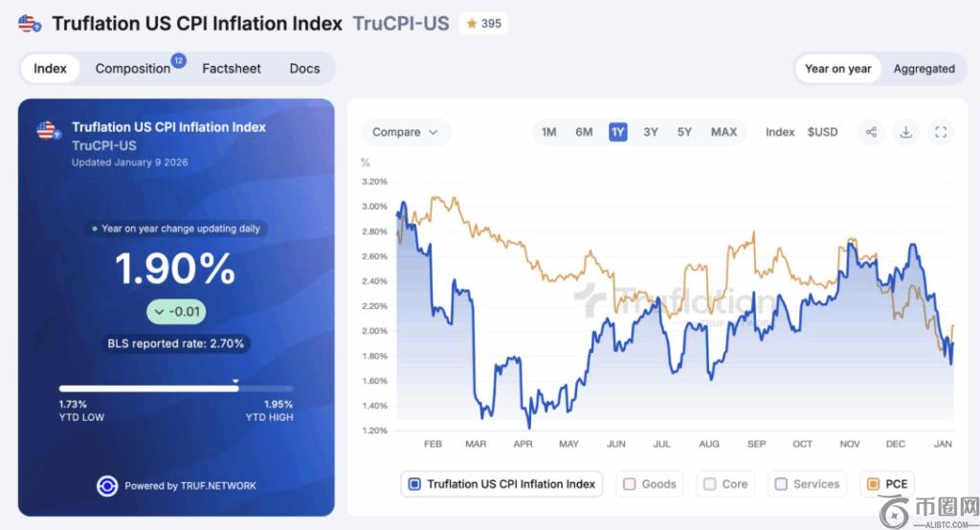Click the green -0.01 change badge
Viewport: 980px width, 530px height.
[176, 312]
